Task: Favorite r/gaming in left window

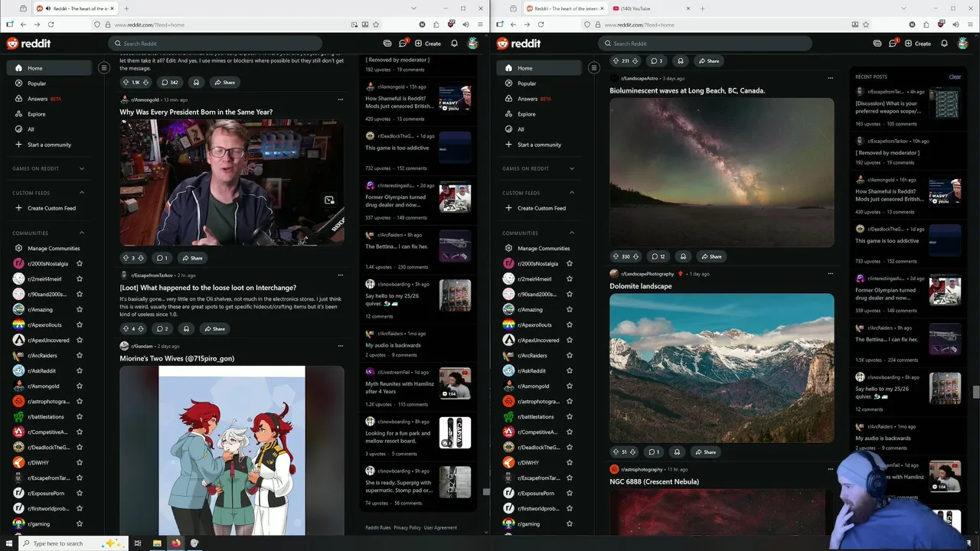Action: [x=79, y=524]
